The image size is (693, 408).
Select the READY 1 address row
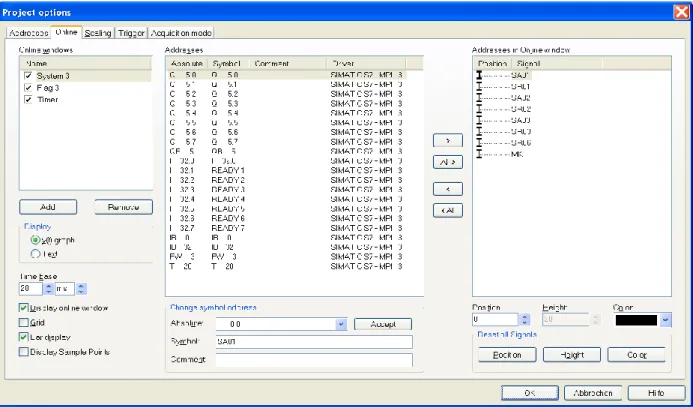tap(286, 170)
